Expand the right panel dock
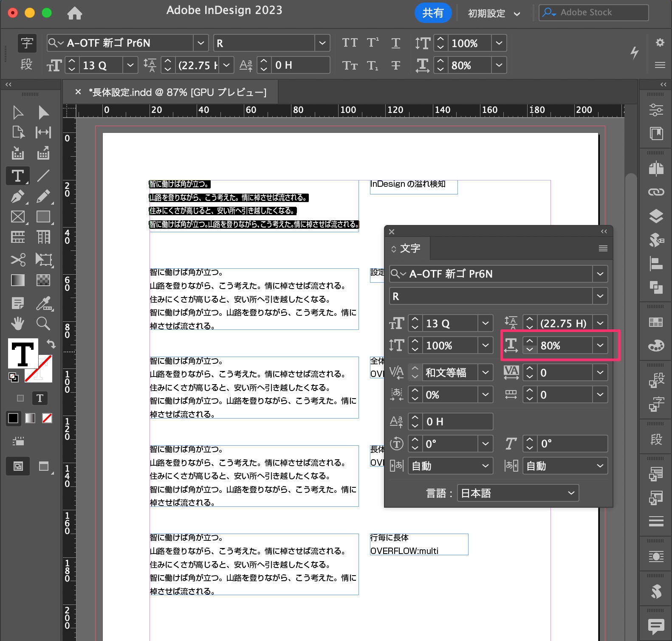Viewport: 672px width, 641px height. (x=664, y=84)
